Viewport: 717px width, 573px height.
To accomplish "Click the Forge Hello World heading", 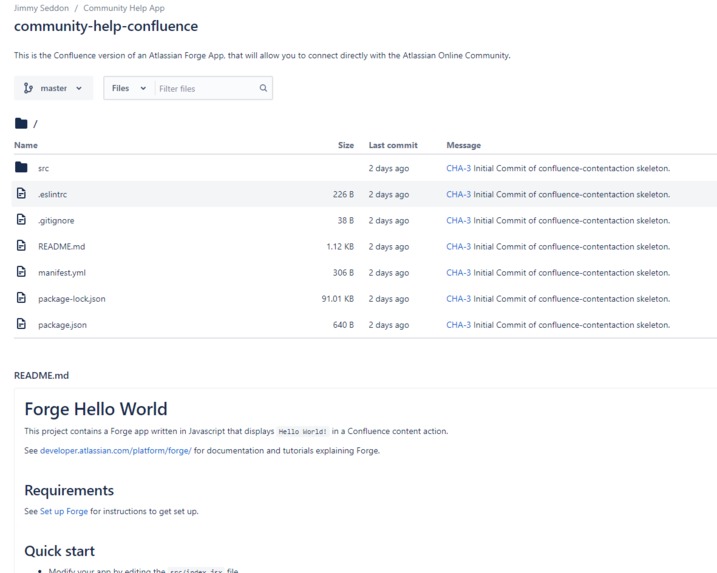I will (96, 409).
